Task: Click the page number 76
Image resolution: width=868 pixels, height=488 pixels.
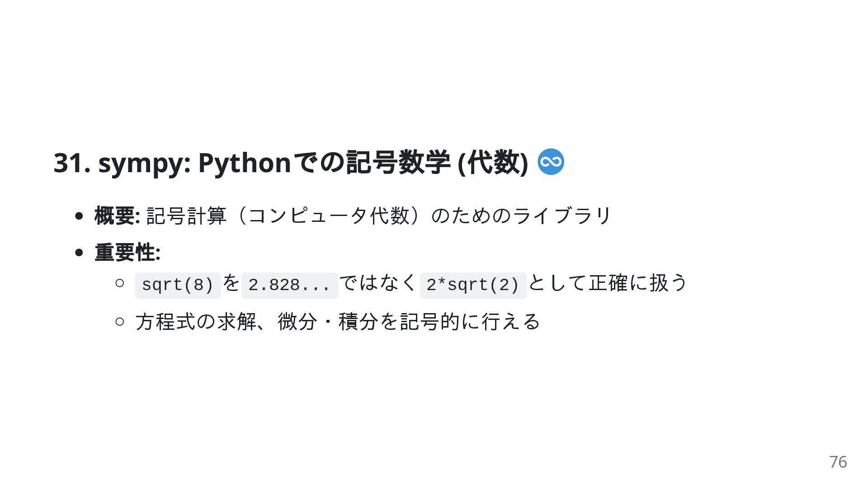Action: pos(838,462)
